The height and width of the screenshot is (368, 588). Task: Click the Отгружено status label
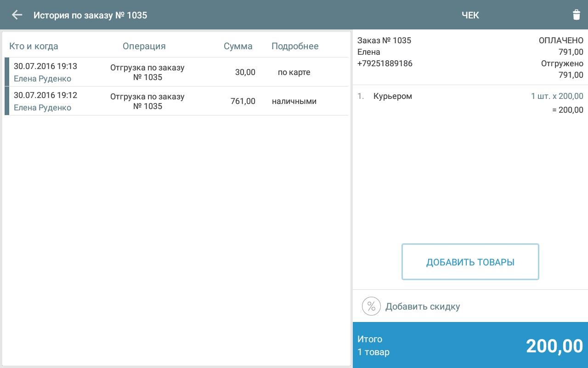coord(562,63)
